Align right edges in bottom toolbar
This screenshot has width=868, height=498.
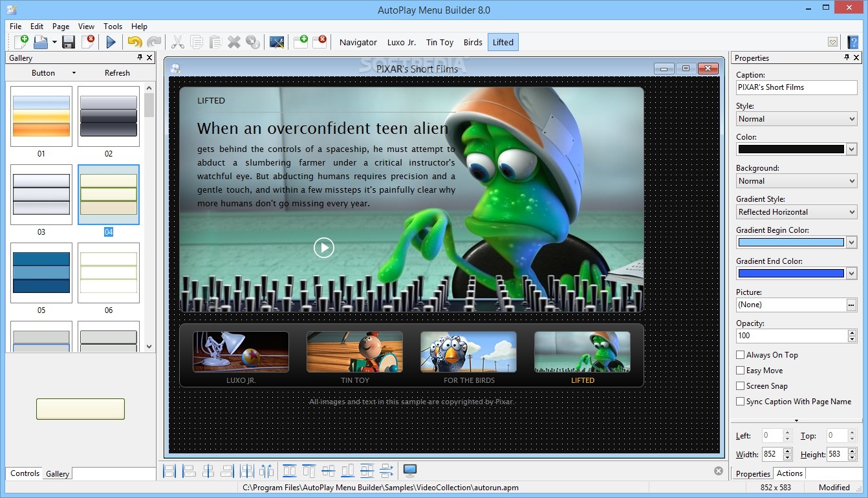click(x=228, y=471)
